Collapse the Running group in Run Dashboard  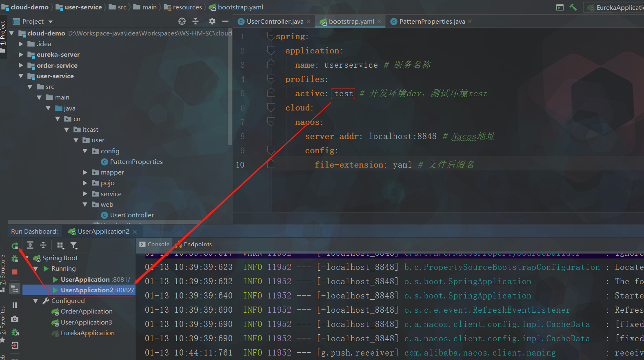coord(36,269)
